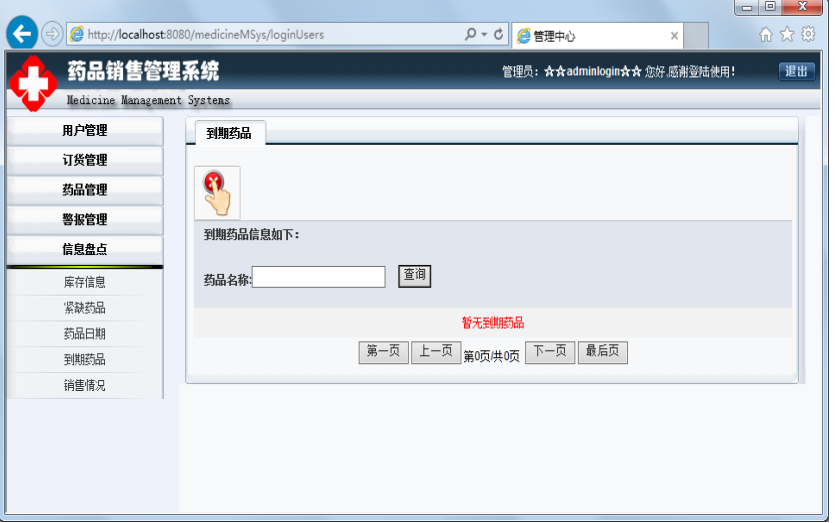Viewport: 835px width, 523px height.
Task: Go to 第一页 first page
Action: [383, 352]
